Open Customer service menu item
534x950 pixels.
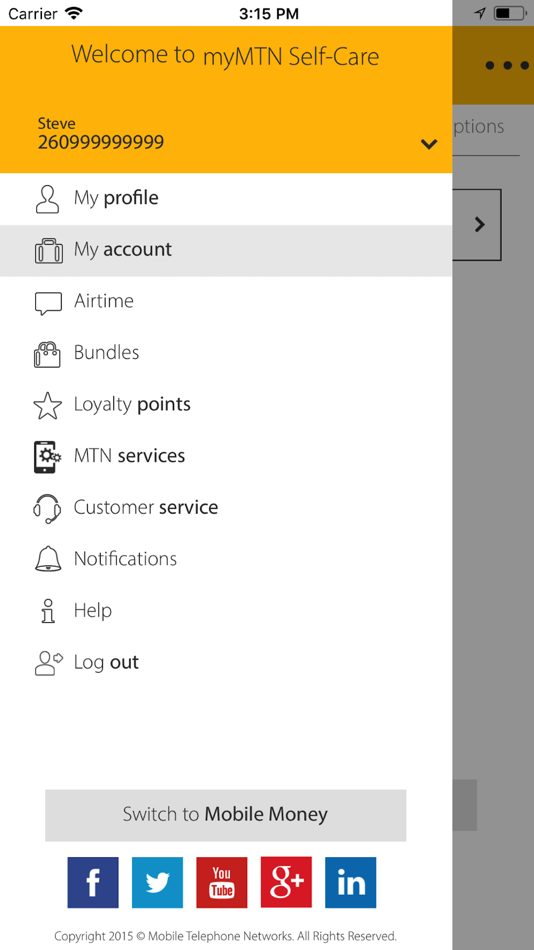point(226,508)
